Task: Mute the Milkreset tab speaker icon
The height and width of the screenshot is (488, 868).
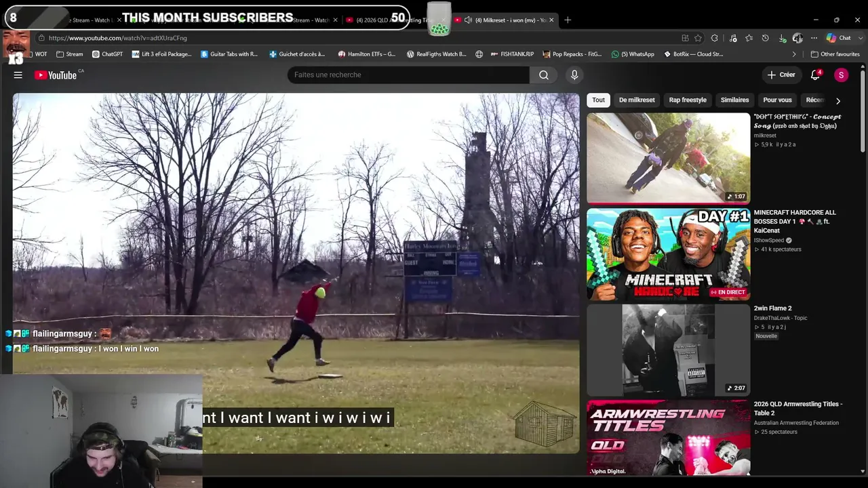Action: (x=468, y=20)
